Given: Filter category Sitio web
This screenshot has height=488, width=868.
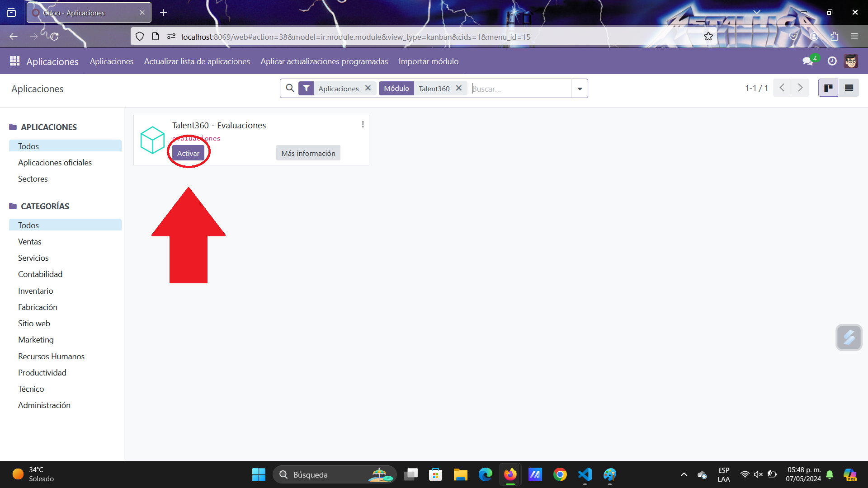Looking at the screenshot, I should coord(65,323).
